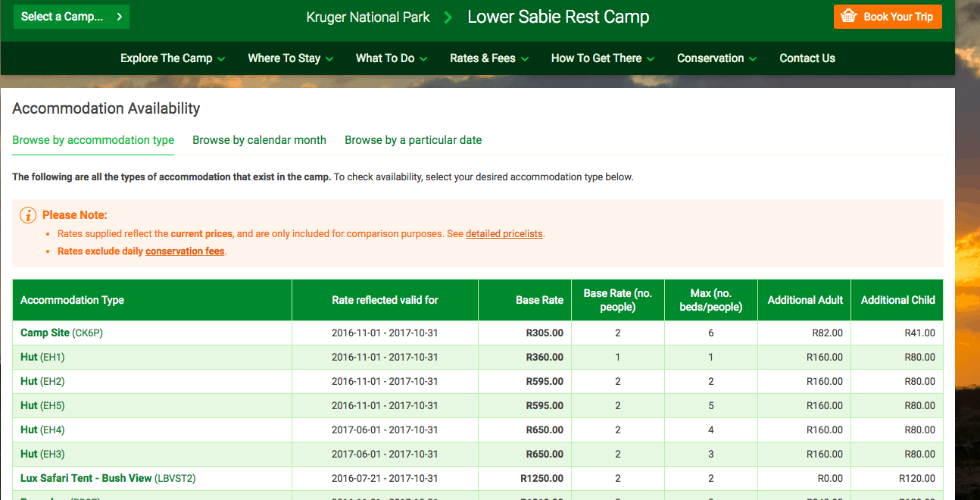Open the detailed pricelists link

504,234
